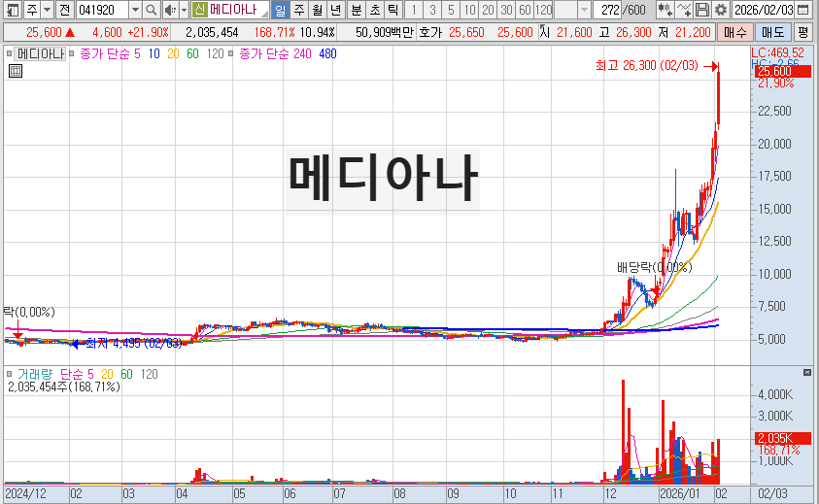Screen dimensions: 819x504
Task: Click the red 25,600 price axis tag
Action: pyautogui.click(x=781, y=72)
